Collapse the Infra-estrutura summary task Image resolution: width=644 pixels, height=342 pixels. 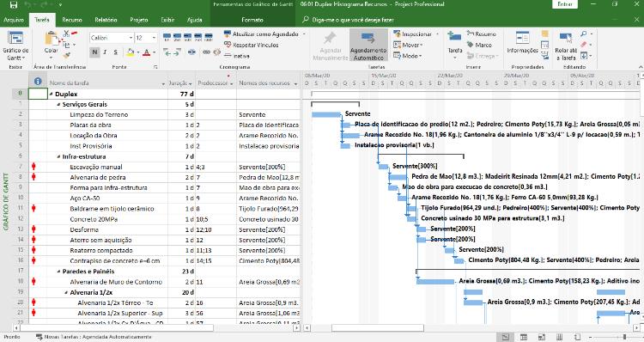click(x=58, y=157)
